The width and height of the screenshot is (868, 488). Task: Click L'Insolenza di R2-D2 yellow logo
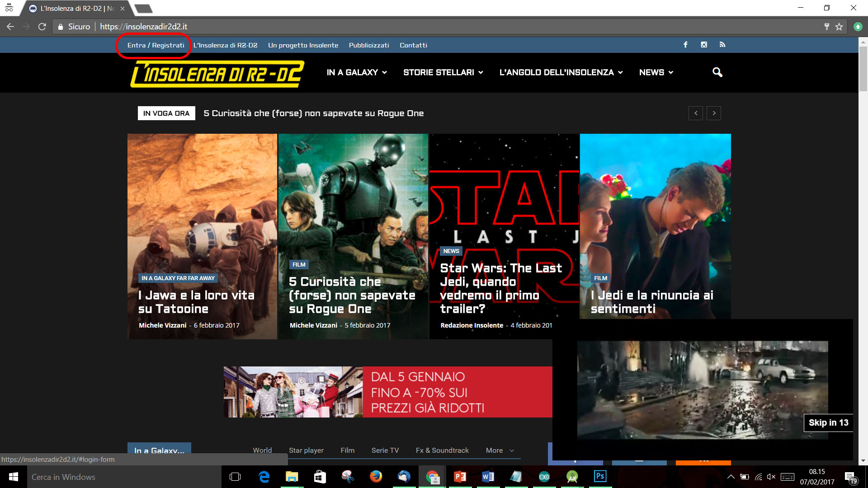point(217,73)
